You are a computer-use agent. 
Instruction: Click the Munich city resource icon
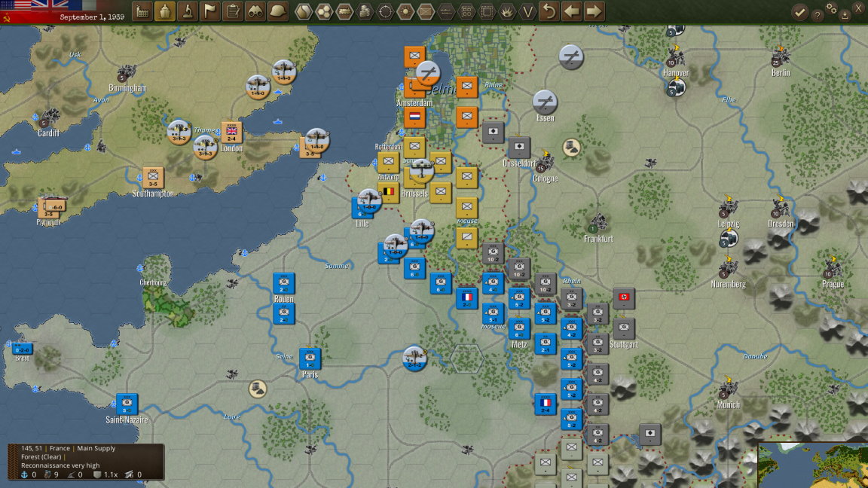tap(727, 389)
